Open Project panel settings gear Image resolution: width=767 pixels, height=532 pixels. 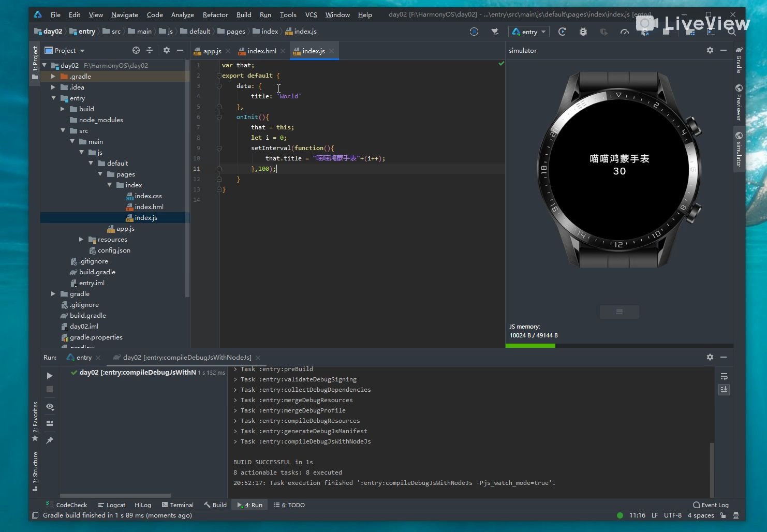(x=167, y=50)
